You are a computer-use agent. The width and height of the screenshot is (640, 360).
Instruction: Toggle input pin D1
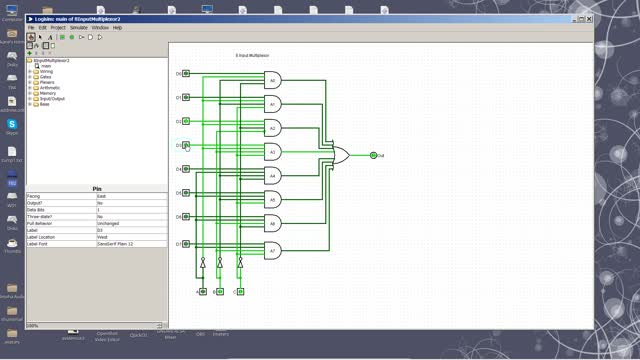186,97
